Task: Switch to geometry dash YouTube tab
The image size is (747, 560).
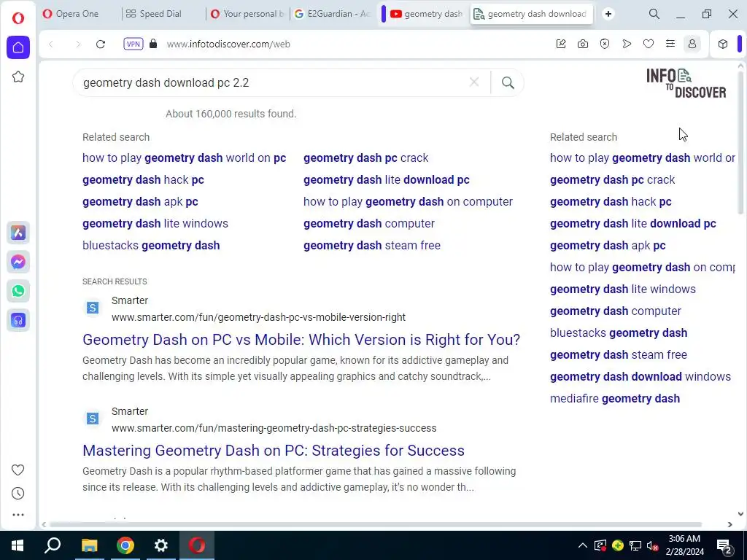Action: tap(425, 14)
